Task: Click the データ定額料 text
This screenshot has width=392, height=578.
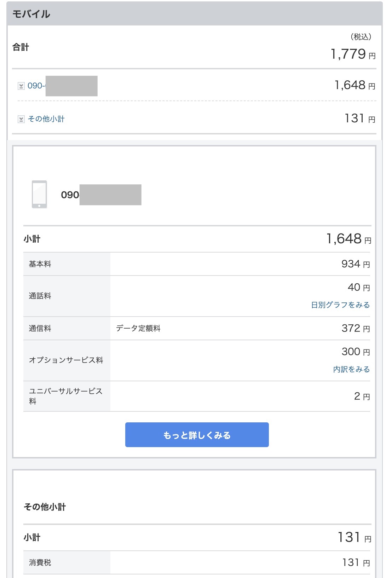Action: coord(138,329)
